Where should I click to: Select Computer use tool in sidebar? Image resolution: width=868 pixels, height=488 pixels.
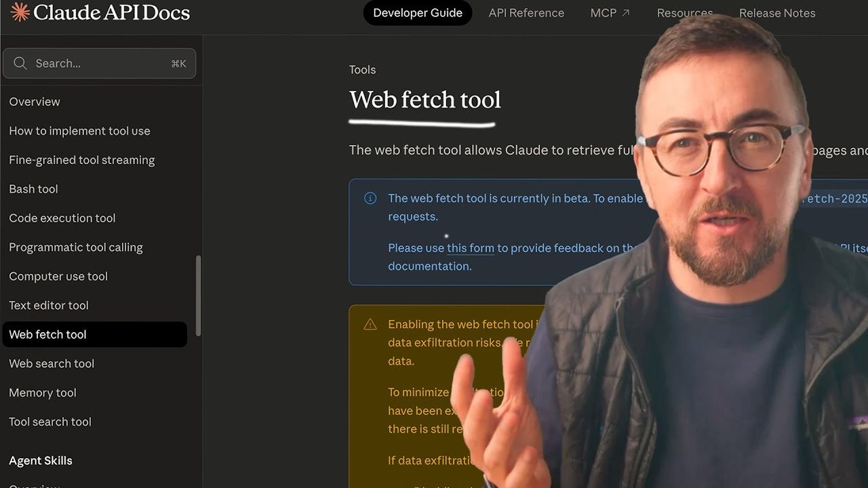point(58,277)
